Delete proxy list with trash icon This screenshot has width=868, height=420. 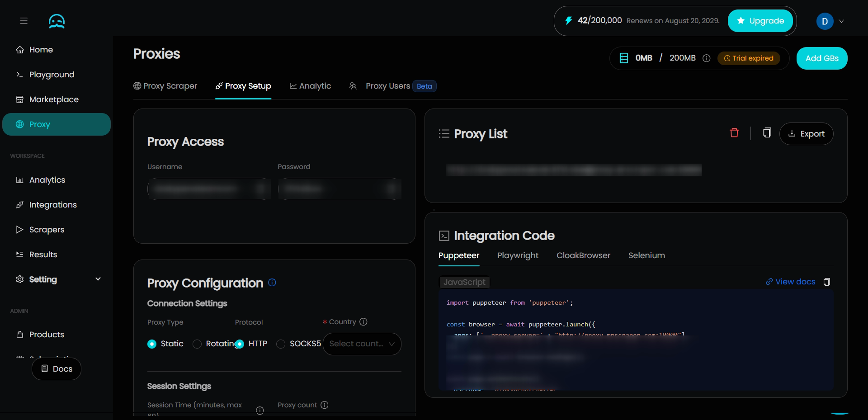[734, 133]
